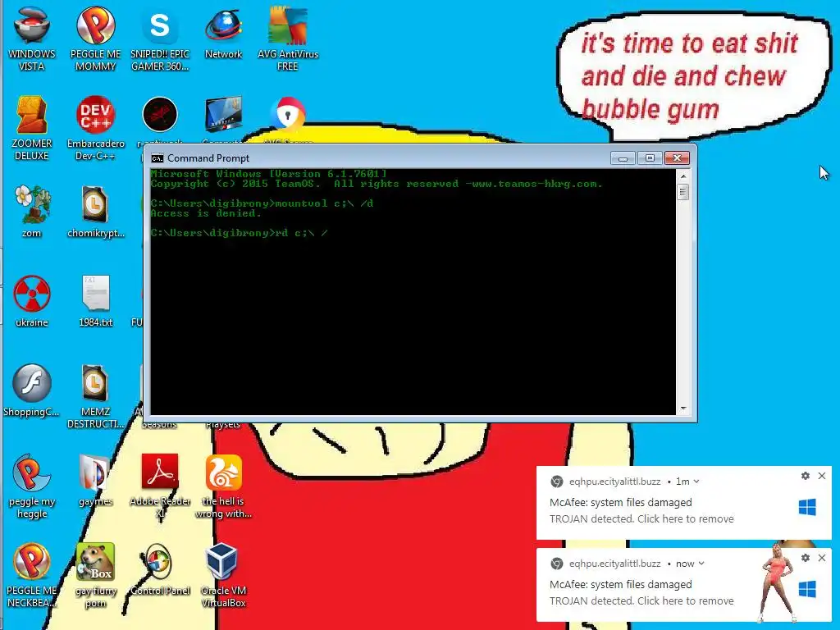The image size is (840, 630).
Task: Expand the 1m notification chevron
Action: [696, 482]
